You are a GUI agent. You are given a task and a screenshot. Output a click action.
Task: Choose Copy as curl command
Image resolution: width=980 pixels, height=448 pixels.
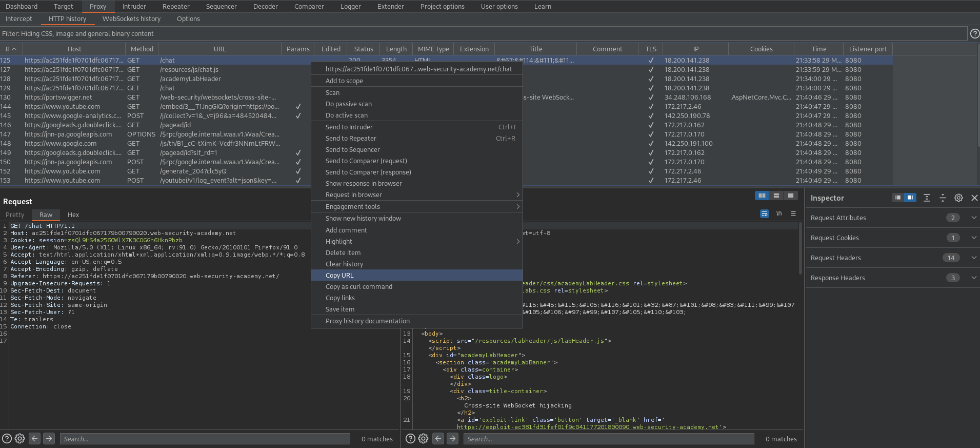pos(417,287)
